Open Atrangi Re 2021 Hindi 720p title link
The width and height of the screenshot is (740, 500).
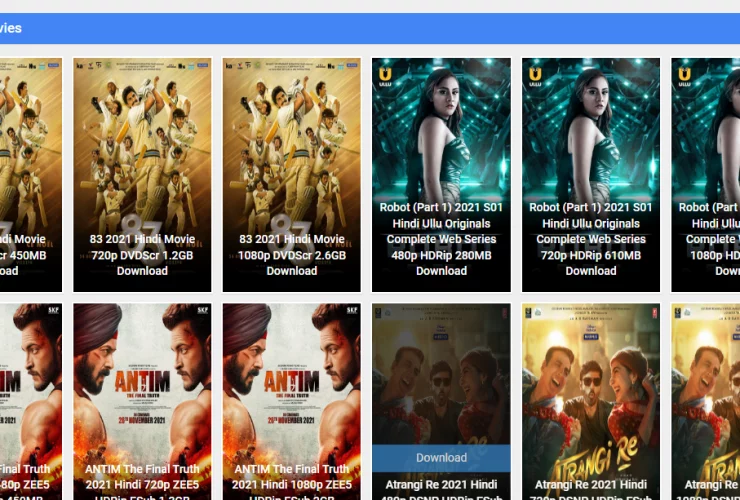[x=591, y=484]
